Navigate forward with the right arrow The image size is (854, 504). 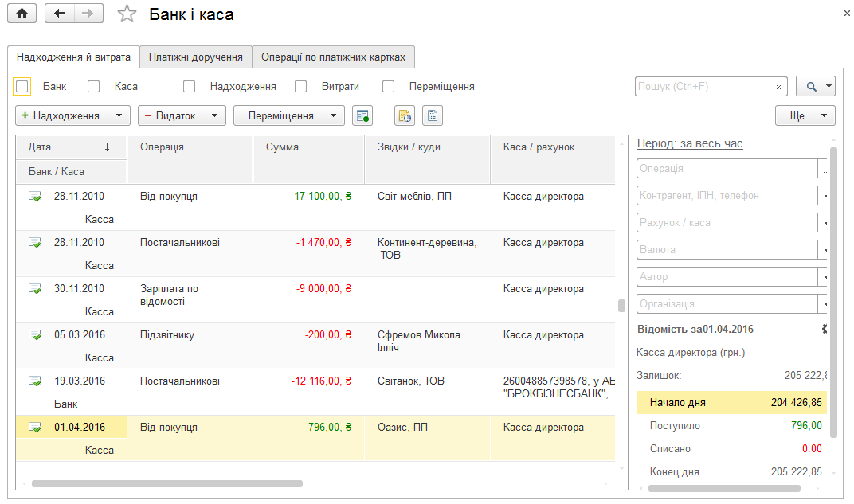point(88,13)
